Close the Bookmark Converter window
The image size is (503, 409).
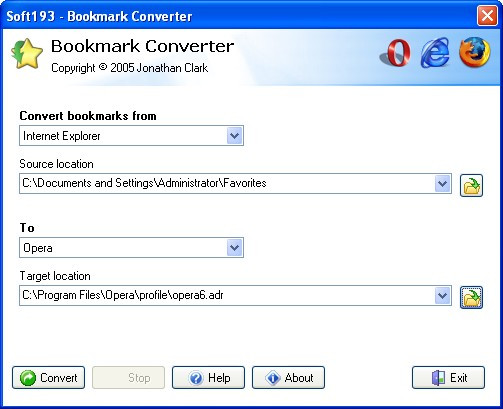coord(487,15)
